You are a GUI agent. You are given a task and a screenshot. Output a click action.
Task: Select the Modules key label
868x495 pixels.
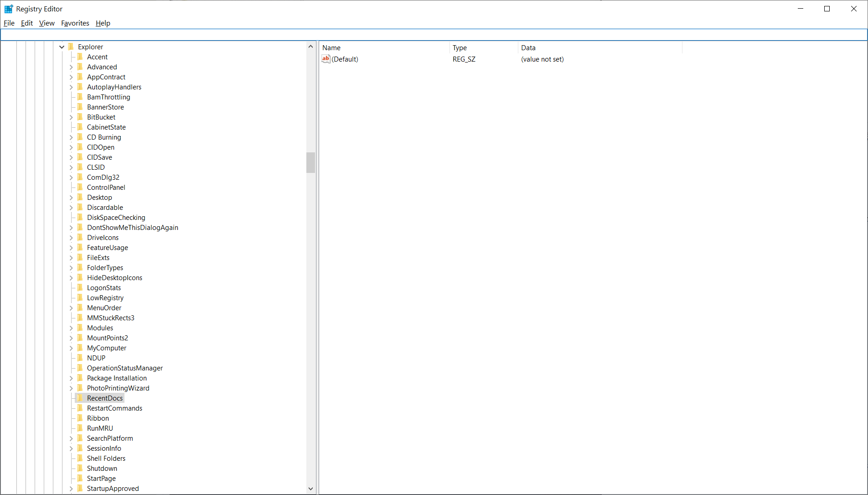click(100, 328)
